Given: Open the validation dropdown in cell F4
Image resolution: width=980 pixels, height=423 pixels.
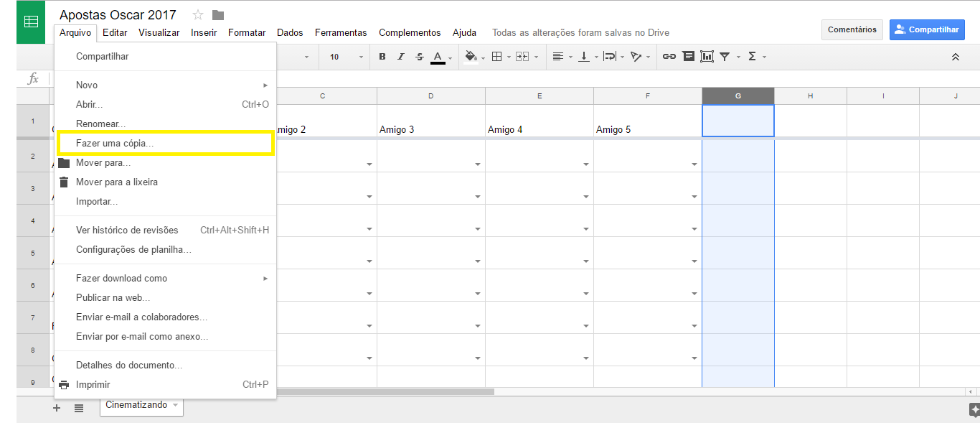Looking at the screenshot, I should [x=694, y=229].
